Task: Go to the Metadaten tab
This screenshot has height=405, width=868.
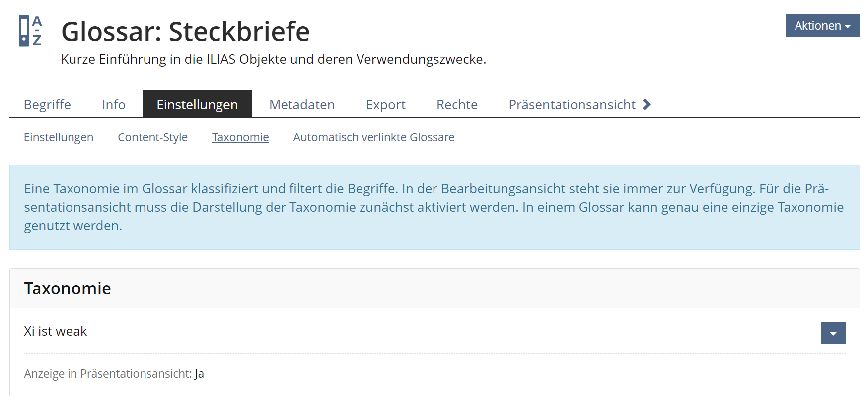Action: tap(302, 105)
